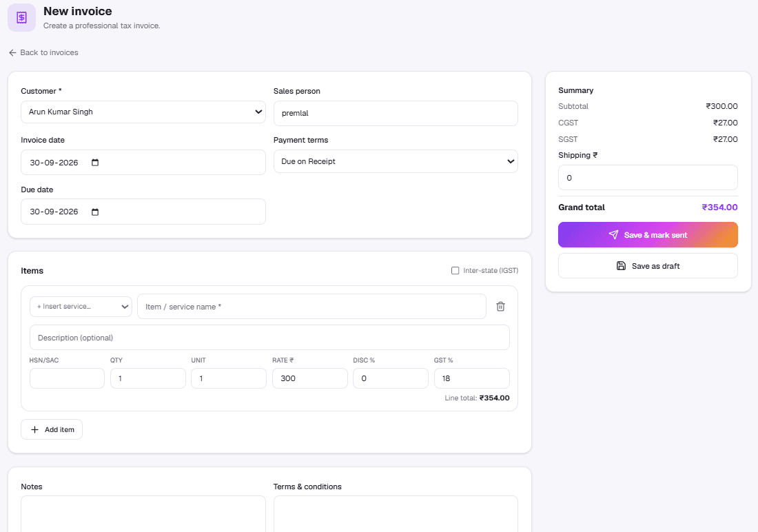The image size is (758, 532).
Task: Click the UNIT input field
Action: (229, 378)
